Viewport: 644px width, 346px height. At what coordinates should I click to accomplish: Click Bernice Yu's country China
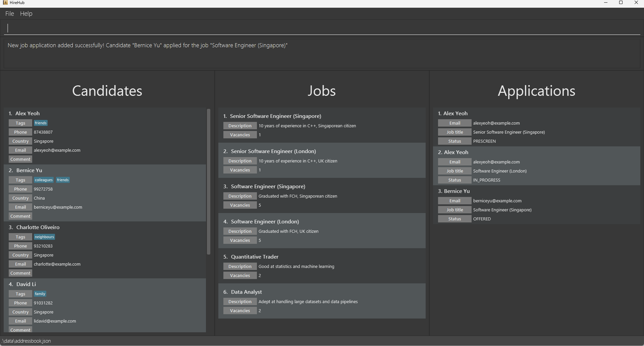39,198
